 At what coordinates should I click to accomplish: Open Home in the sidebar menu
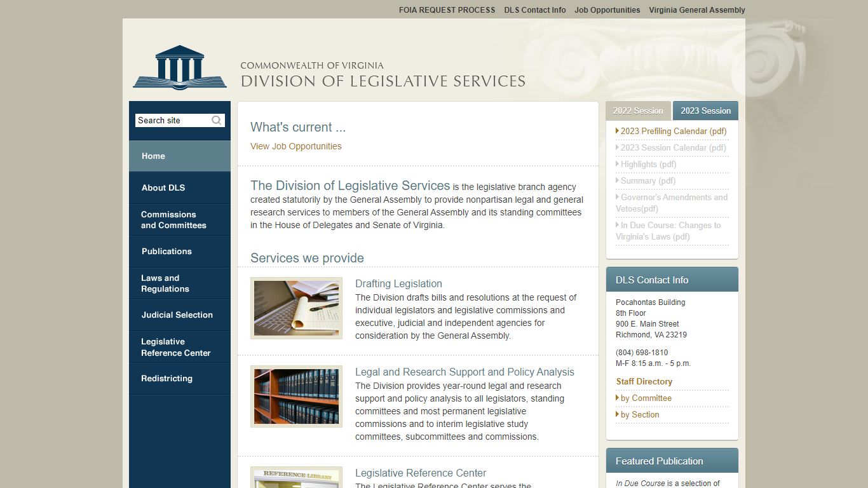point(180,156)
